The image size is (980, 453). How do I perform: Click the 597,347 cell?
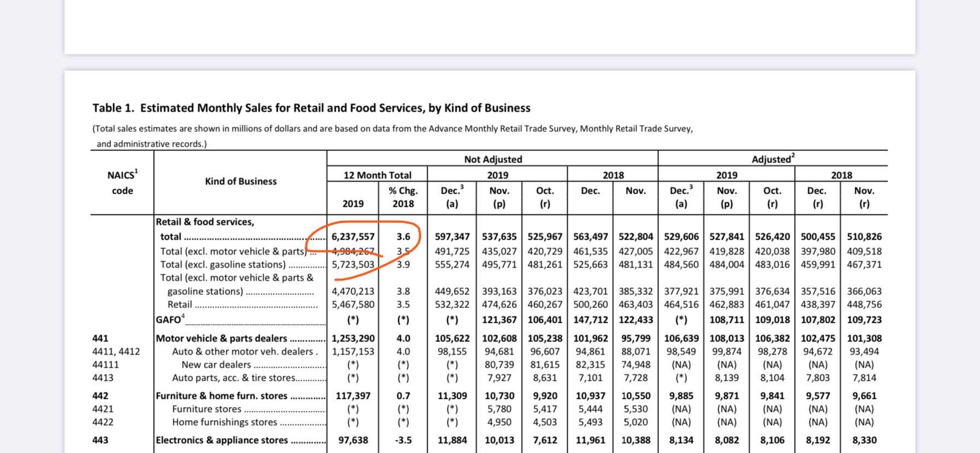tap(452, 236)
